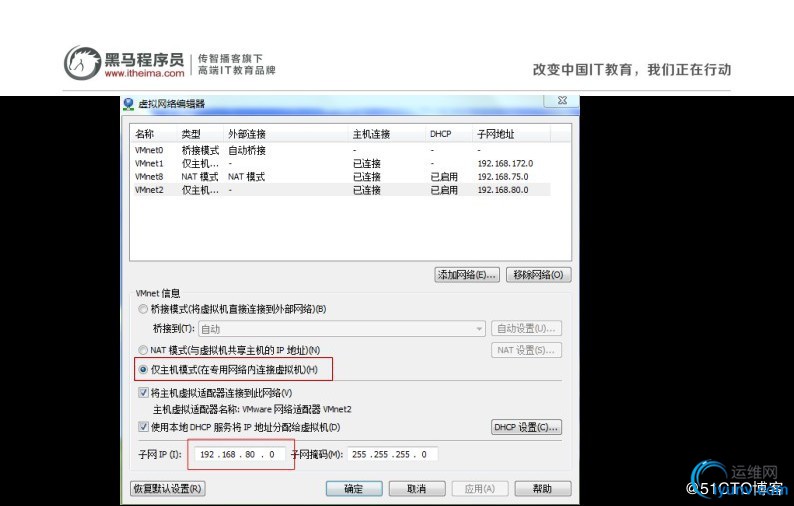Click the 自动设置(U)... button

point(526,328)
